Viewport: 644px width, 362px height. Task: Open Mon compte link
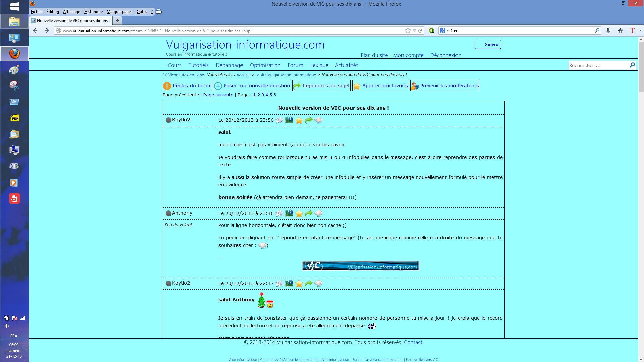click(x=408, y=55)
